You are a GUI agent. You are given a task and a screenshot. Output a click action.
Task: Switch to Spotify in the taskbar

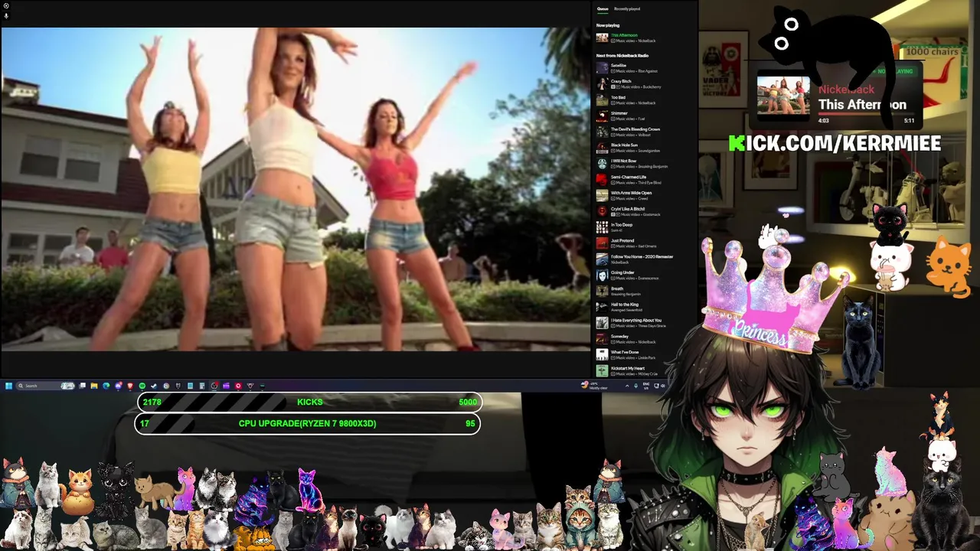[x=142, y=386]
